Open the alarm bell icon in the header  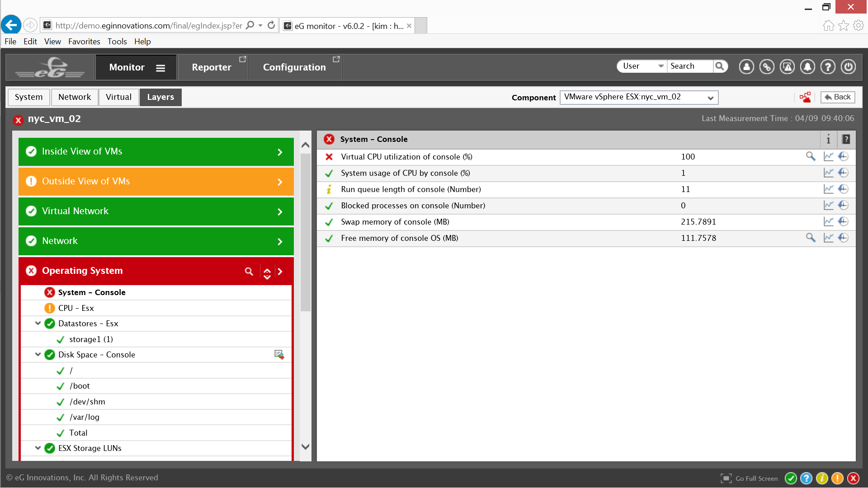(807, 67)
